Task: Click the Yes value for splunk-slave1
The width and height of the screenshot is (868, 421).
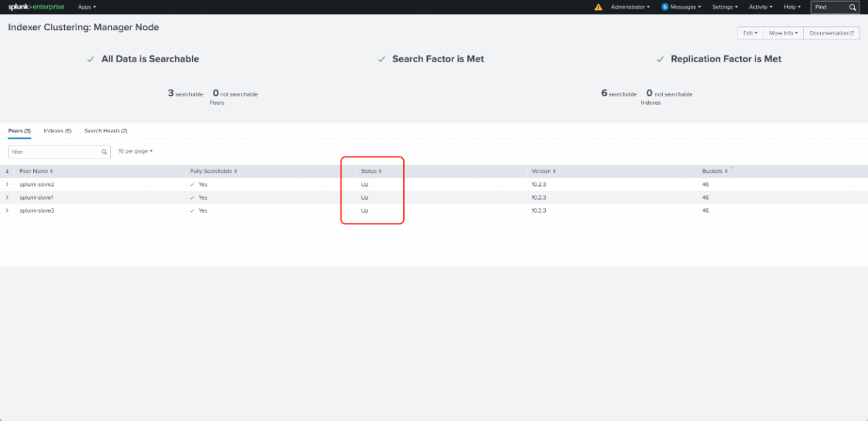Action: point(203,197)
